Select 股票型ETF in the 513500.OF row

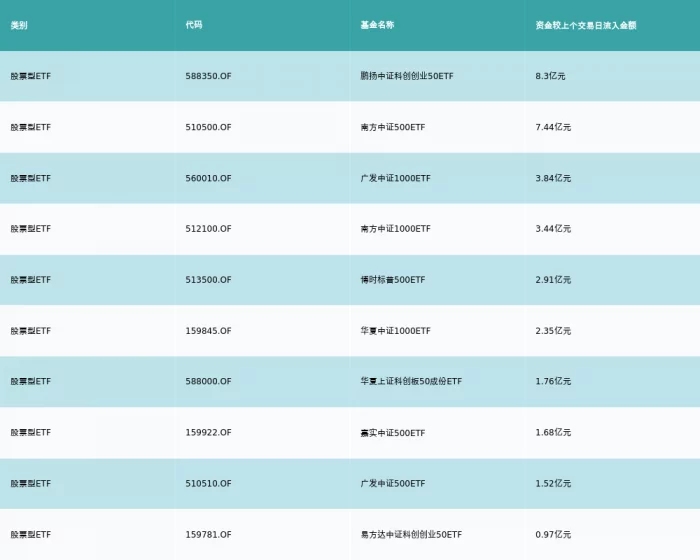pos(31,280)
